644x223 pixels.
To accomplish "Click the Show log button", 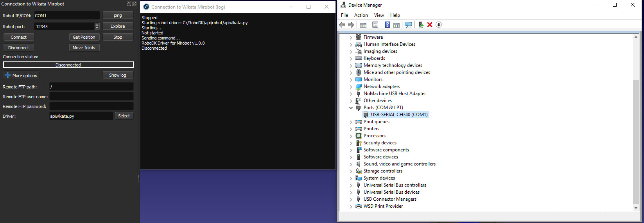I will (x=118, y=75).
